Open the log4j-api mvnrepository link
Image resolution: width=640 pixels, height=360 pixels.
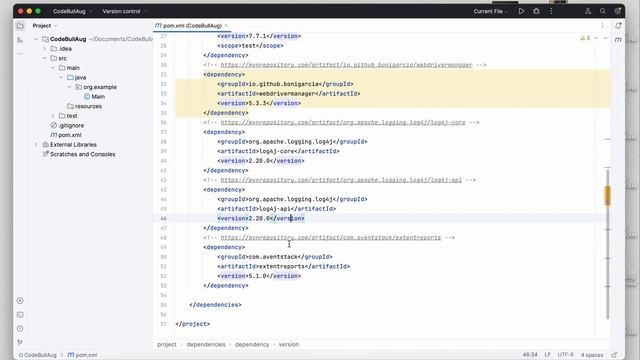(x=341, y=180)
